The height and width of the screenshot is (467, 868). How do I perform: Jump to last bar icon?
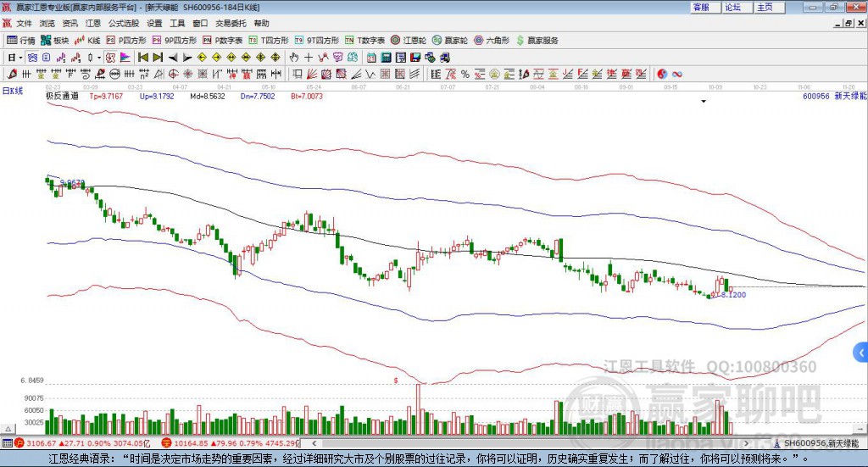tap(158, 58)
